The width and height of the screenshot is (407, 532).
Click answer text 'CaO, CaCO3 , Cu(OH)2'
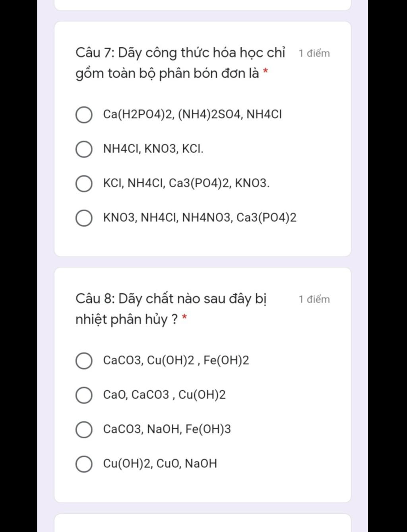click(164, 395)
